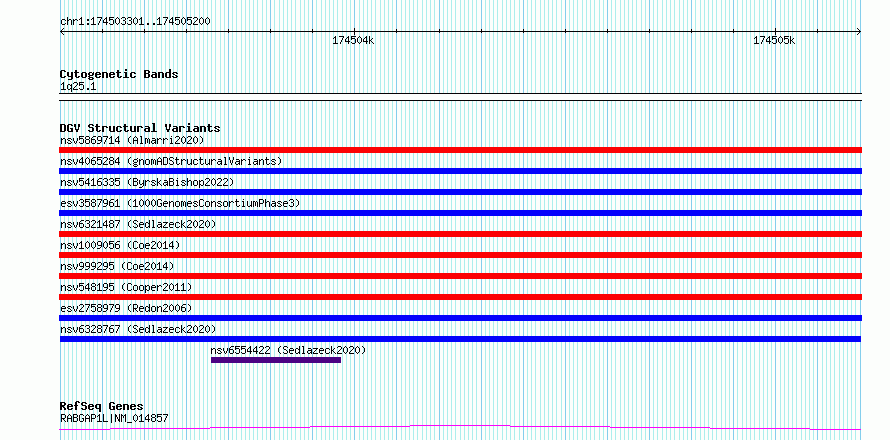The image size is (890, 440).
Task: Click the nsv999295 (Coe2014) red bar
Action: point(460,276)
